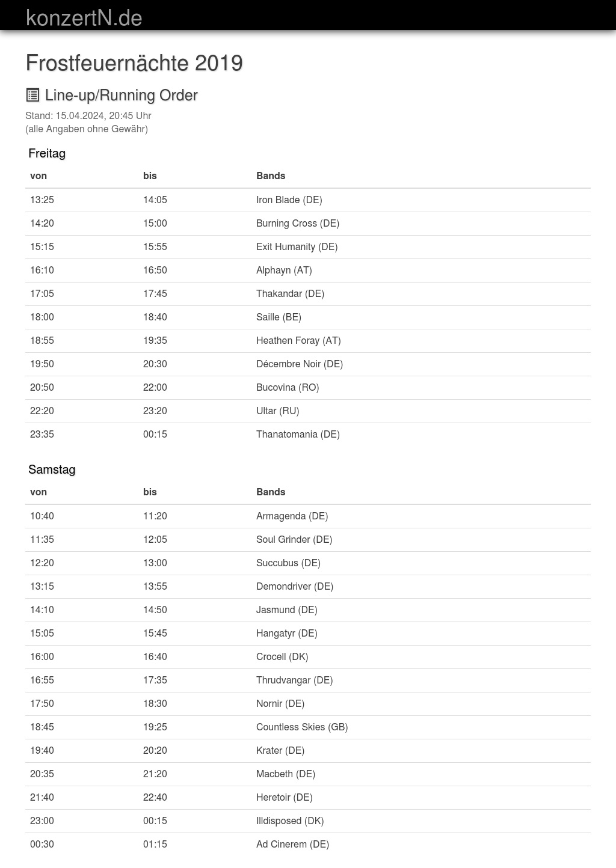Click the Freitag section heading
Viewport: 616px width, 868px height.
pos(47,153)
